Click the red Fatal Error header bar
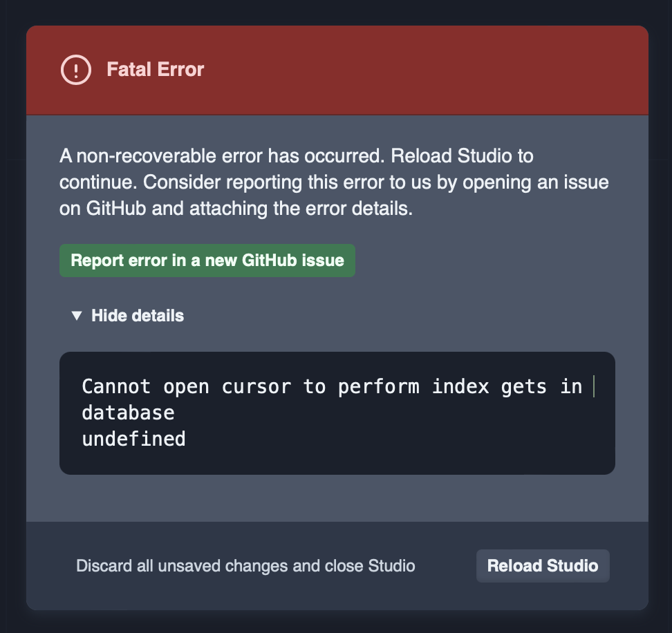This screenshot has width=672, height=633. tap(415, 69)
